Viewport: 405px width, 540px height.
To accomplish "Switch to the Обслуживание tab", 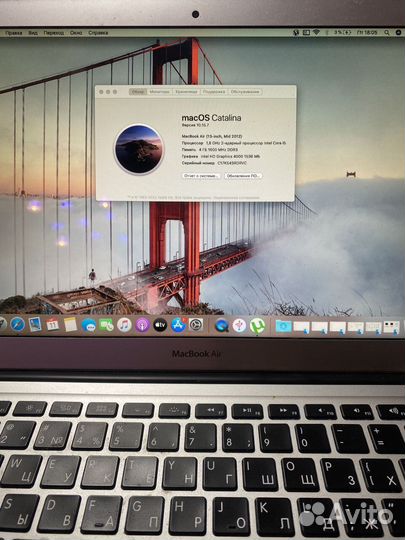I will 245,92.
